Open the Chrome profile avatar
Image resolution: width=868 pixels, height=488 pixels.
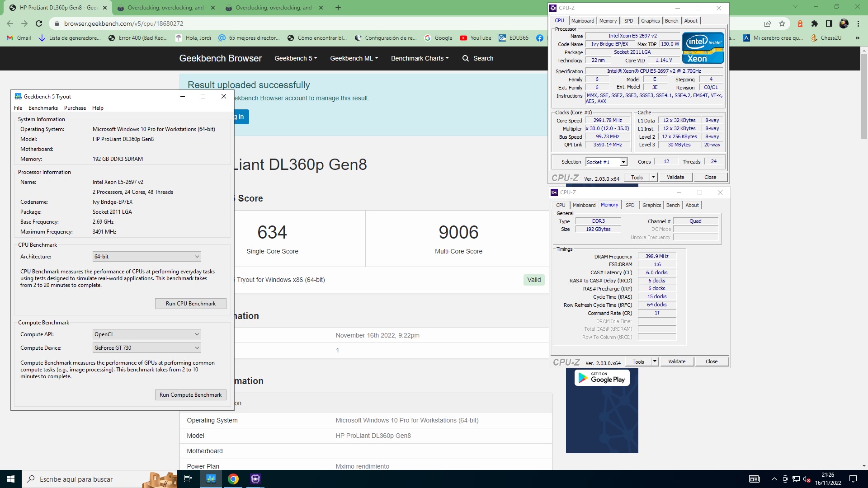[844, 23]
